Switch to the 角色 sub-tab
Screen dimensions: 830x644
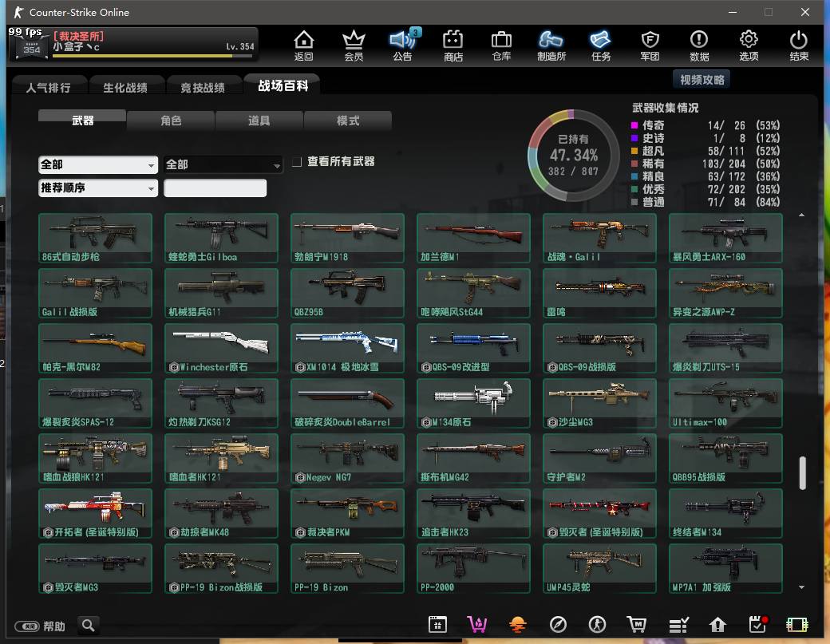pyautogui.click(x=171, y=121)
